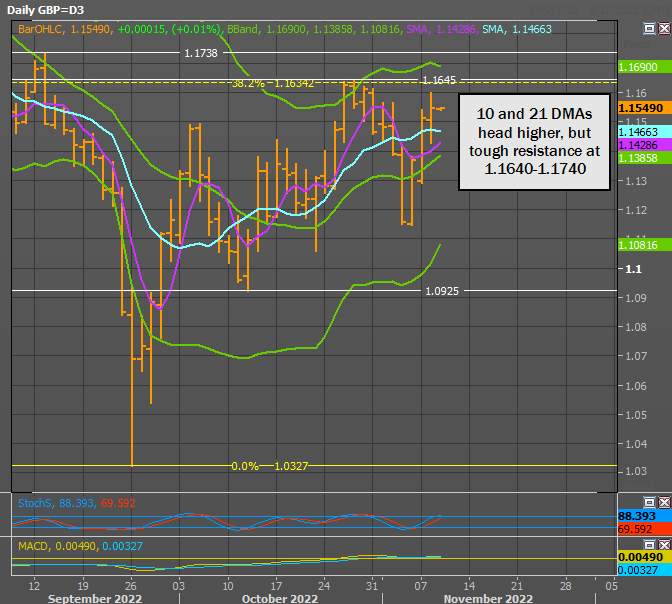This screenshot has width=672, height=604.
Task: Click the 1.06 level on the price axis
Action: [x=636, y=386]
